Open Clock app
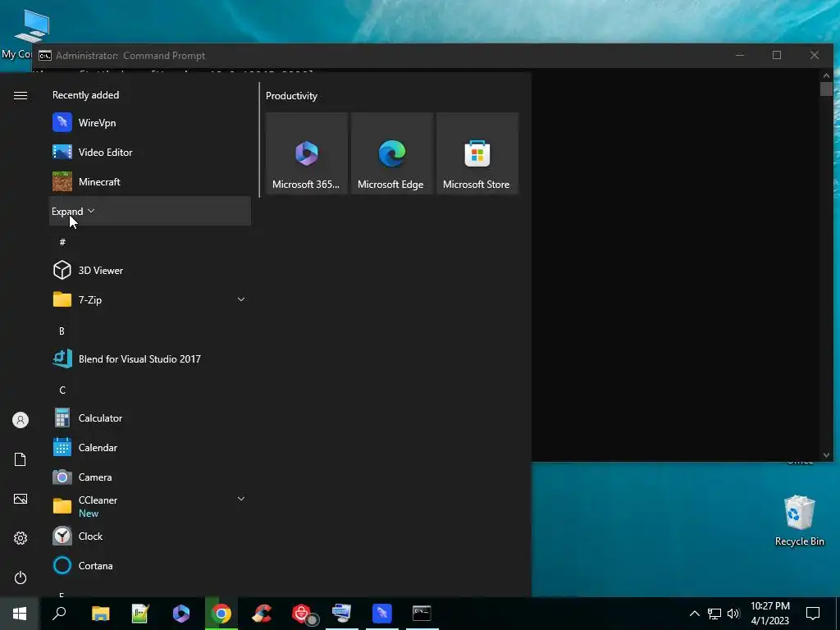Image resolution: width=840 pixels, height=630 pixels. [150, 536]
